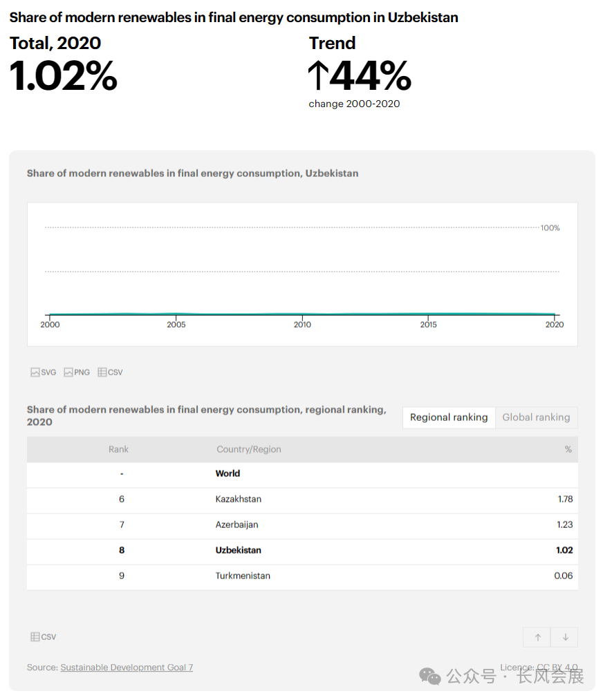Switch to Global ranking tab

coord(536,417)
